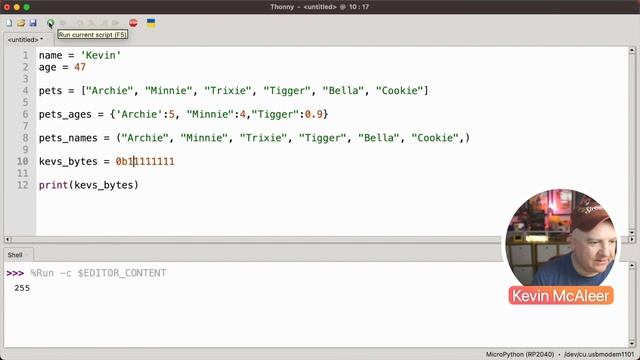Close the Thonny window with red button
Screen dimensions: 640x360
[7, 7]
